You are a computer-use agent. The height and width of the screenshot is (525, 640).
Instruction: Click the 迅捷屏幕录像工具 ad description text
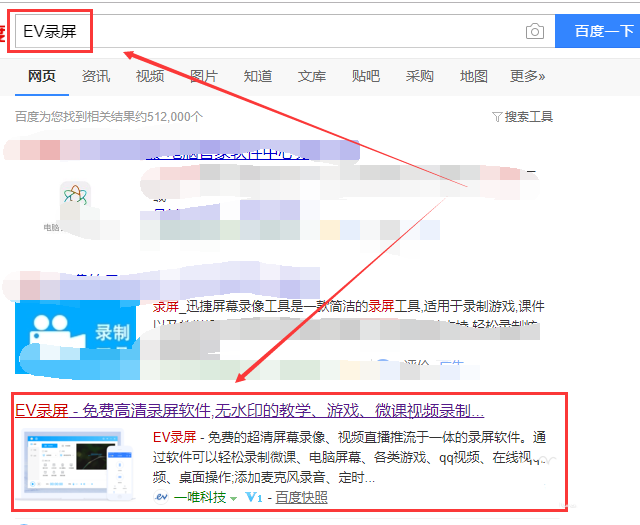pos(349,306)
